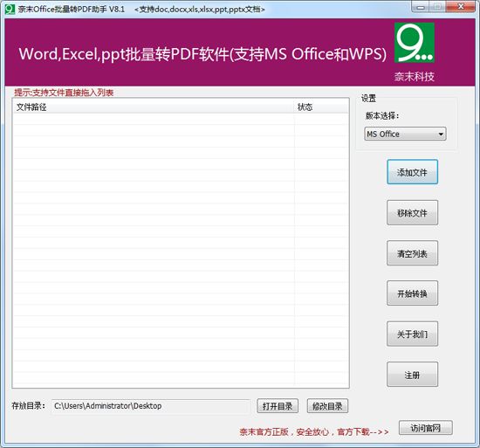Image resolution: width=480 pixels, height=448 pixels.
Task: Minimize the window from the title bar
Action: (x=421, y=7)
